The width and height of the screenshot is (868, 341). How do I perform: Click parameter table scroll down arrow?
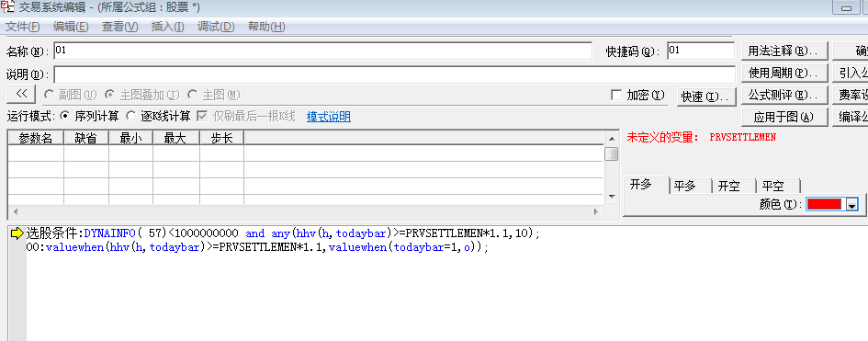tap(612, 197)
